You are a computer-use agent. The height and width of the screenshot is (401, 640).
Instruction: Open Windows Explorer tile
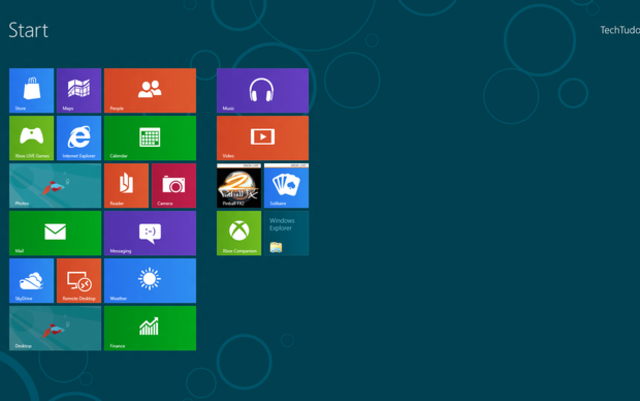(x=286, y=233)
